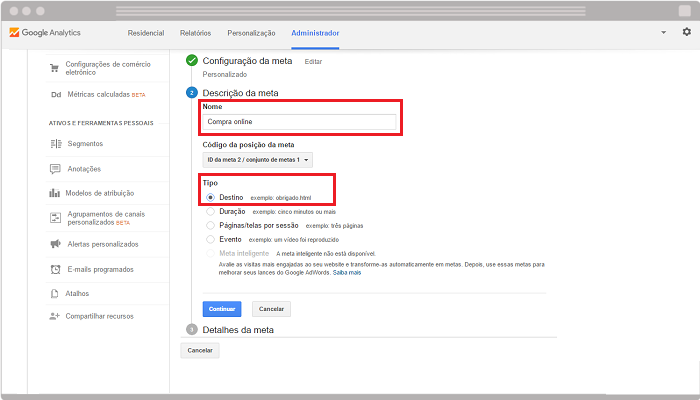Viewport: 700px width, 400px height.
Task: Select the Duração goal type
Action: (210, 212)
